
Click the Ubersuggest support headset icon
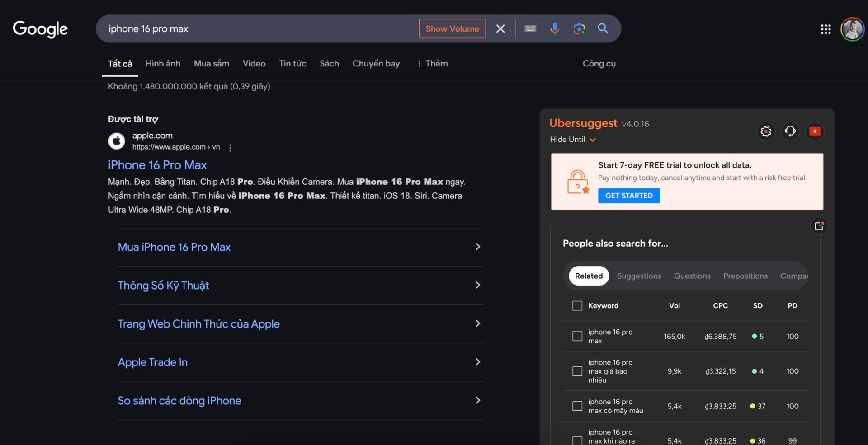point(790,131)
